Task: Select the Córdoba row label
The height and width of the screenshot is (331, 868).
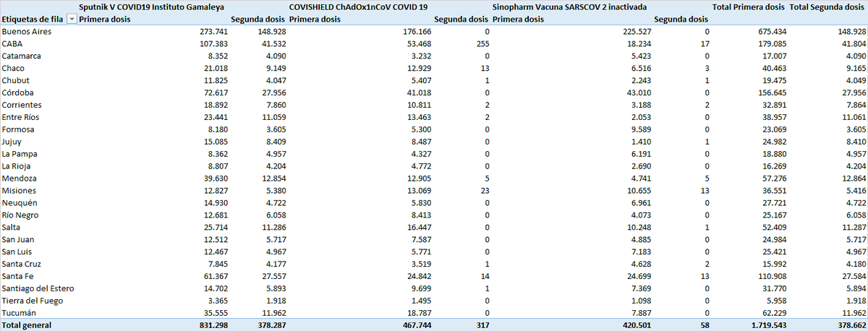Action: pos(18,93)
